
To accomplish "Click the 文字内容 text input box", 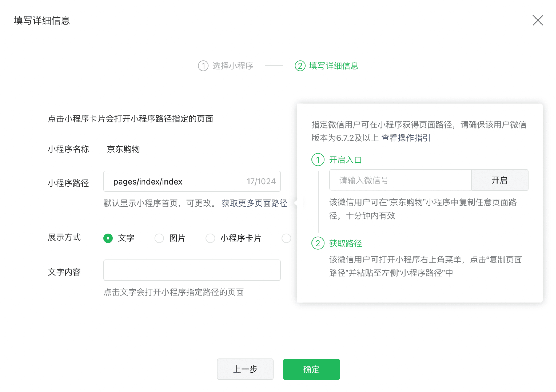I will click(x=192, y=270).
